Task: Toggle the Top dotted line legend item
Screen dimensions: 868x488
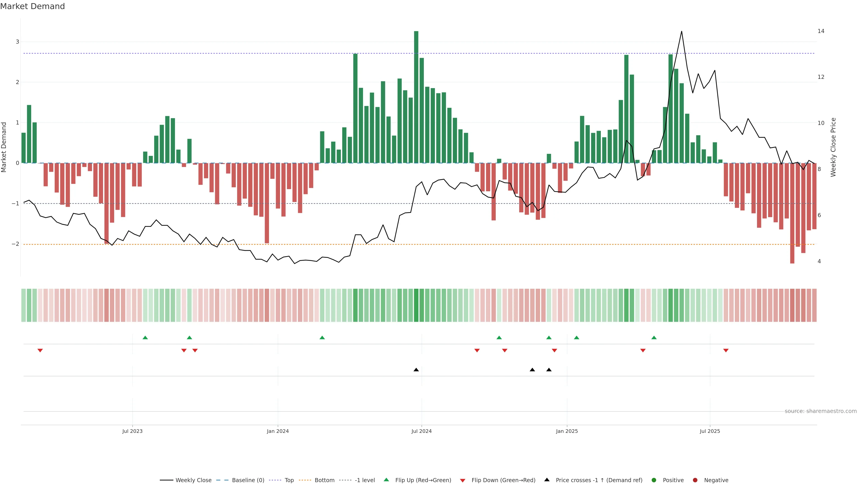Action: pyautogui.click(x=289, y=480)
